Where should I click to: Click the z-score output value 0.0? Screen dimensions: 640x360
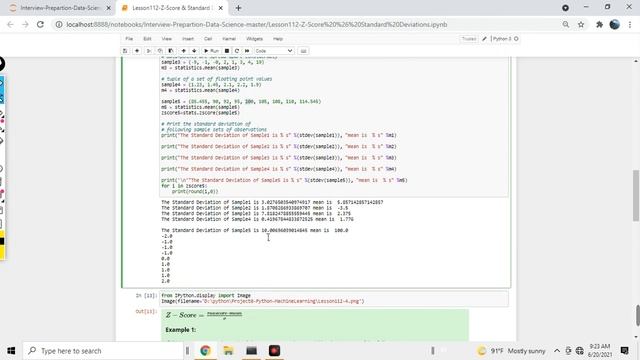(x=165, y=258)
